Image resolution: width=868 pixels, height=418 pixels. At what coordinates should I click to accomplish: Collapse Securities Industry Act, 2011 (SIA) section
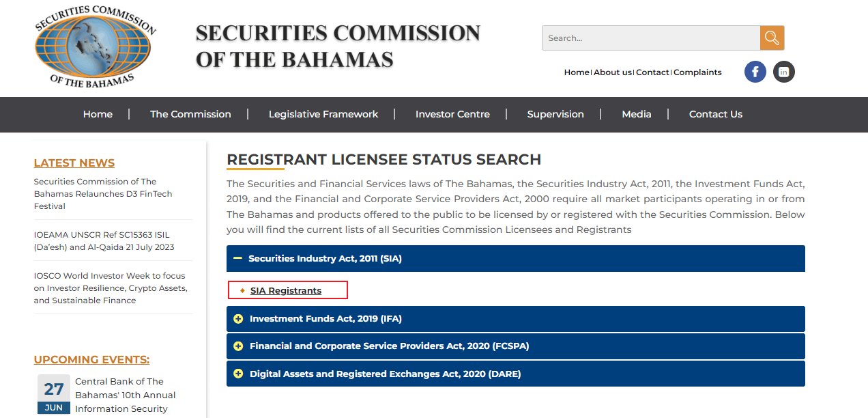(x=324, y=259)
